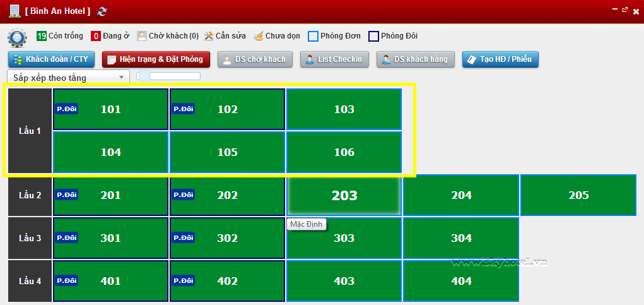Switch to Hiện trạng & Đặt Phòng tab
This screenshot has width=644, height=305.
coord(155,59)
